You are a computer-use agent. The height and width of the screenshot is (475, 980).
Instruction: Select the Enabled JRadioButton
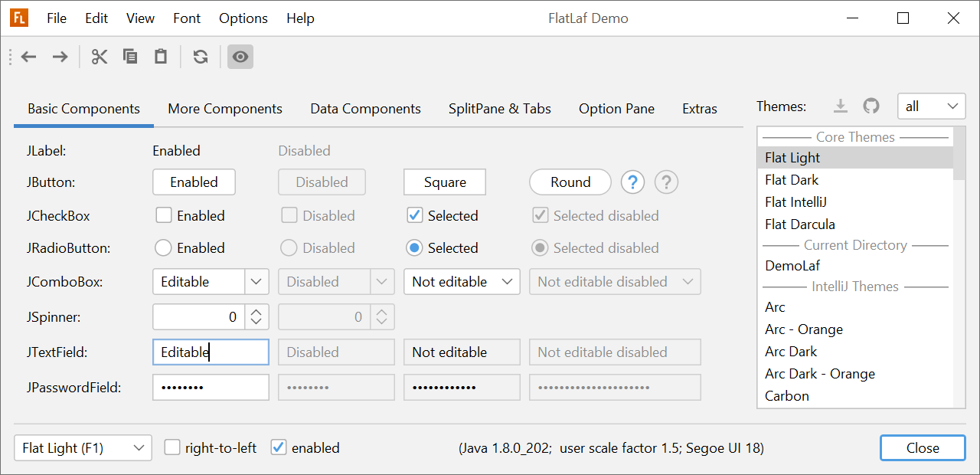tap(163, 248)
